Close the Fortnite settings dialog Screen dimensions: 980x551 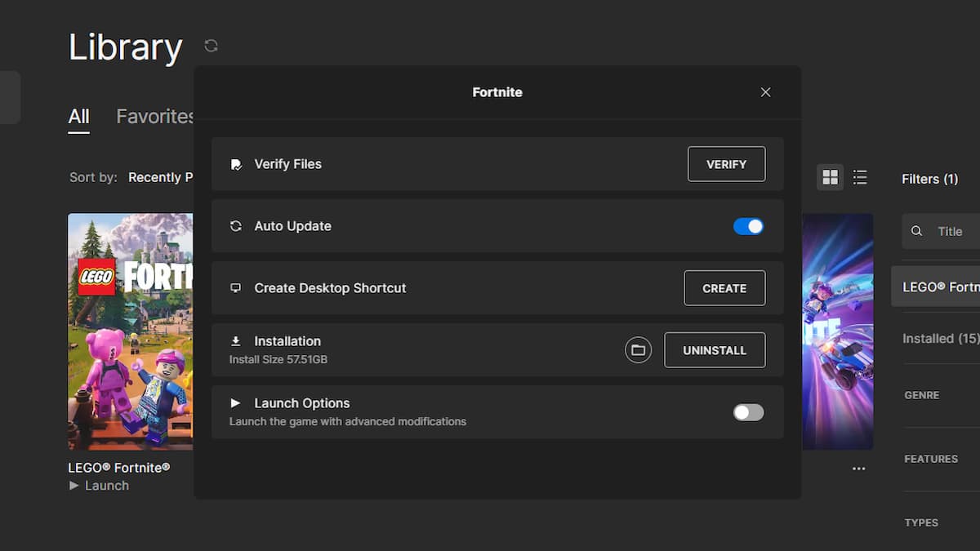pos(765,92)
